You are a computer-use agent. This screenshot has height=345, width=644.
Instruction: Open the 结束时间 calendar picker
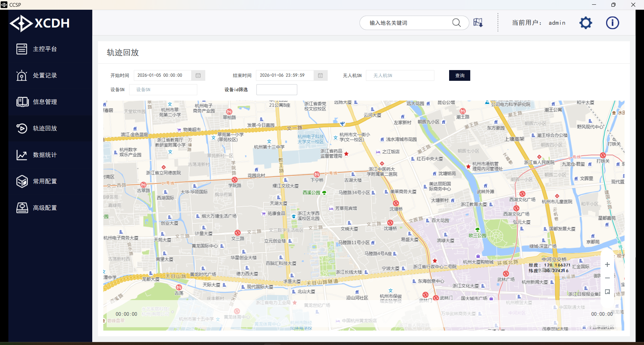pos(320,75)
